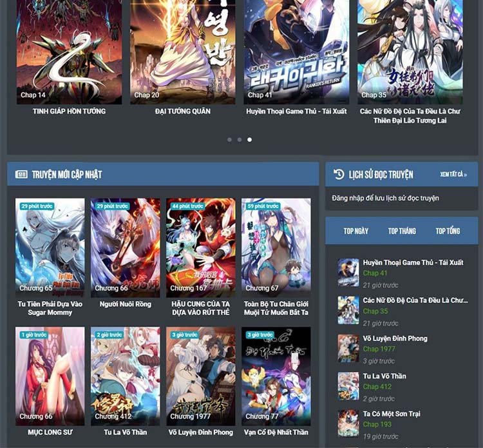The width and height of the screenshot is (483, 448).
Task: Click the newspaper icon beside Truyện Mới Cập Nhật
Action: point(21,174)
